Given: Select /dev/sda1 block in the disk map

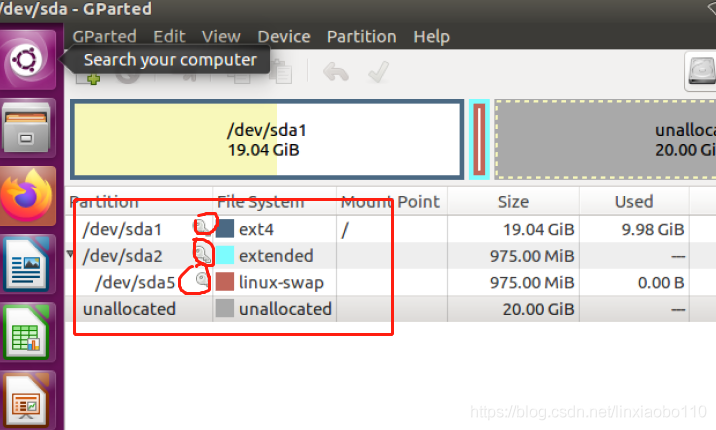Looking at the screenshot, I should tap(266, 140).
